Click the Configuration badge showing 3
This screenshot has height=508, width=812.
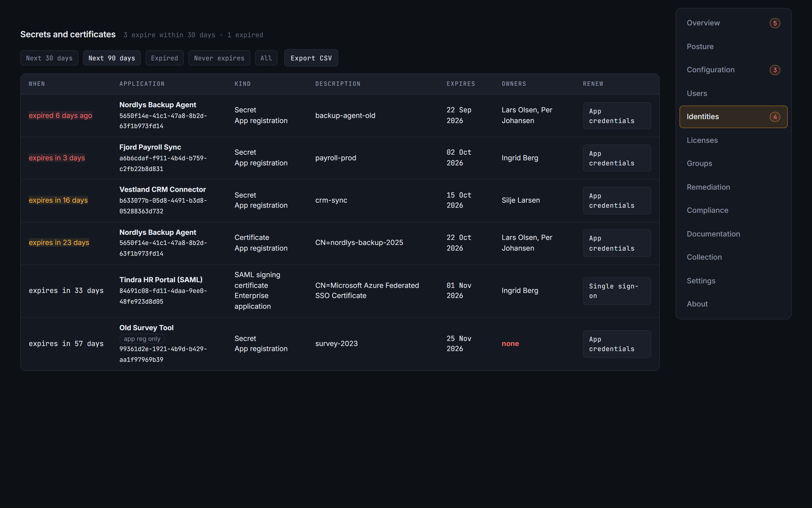(x=775, y=70)
